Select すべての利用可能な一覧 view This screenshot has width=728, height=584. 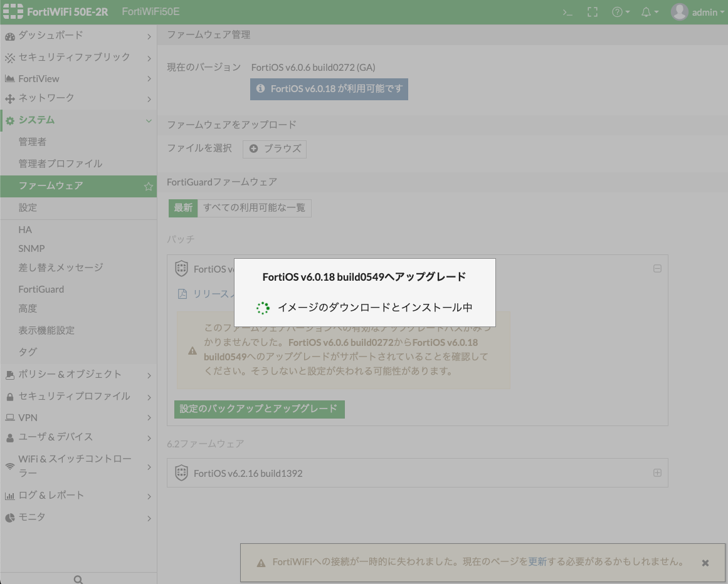pyautogui.click(x=254, y=207)
